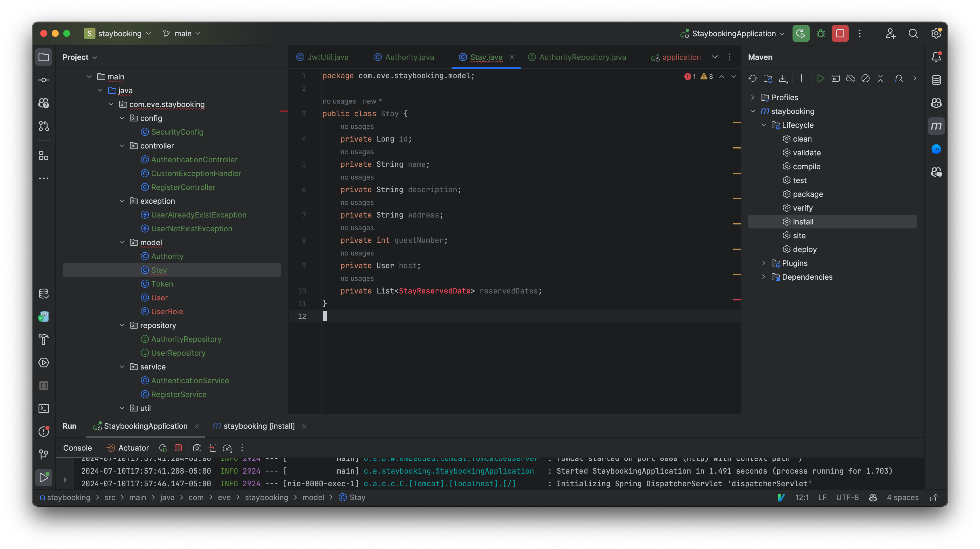This screenshot has height=549, width=980.
Task: Select the install lifecycle in Maven
Action: [x=803, y=222]
